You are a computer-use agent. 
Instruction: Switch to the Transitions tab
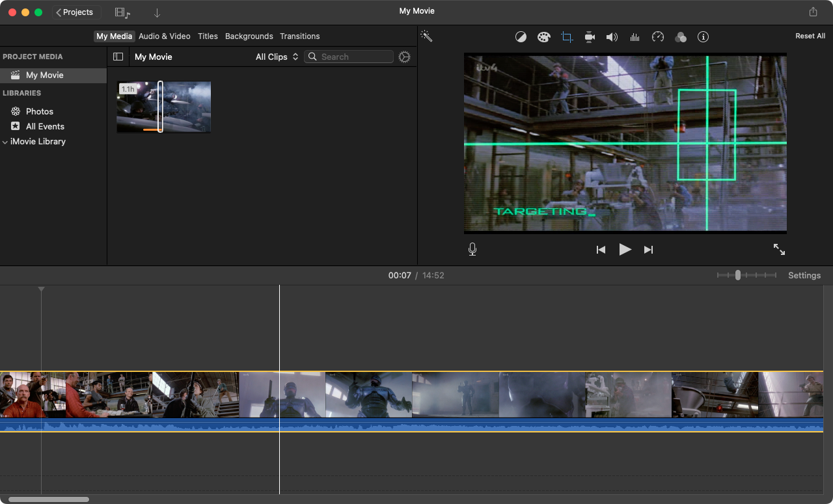[x=299, y=36]
